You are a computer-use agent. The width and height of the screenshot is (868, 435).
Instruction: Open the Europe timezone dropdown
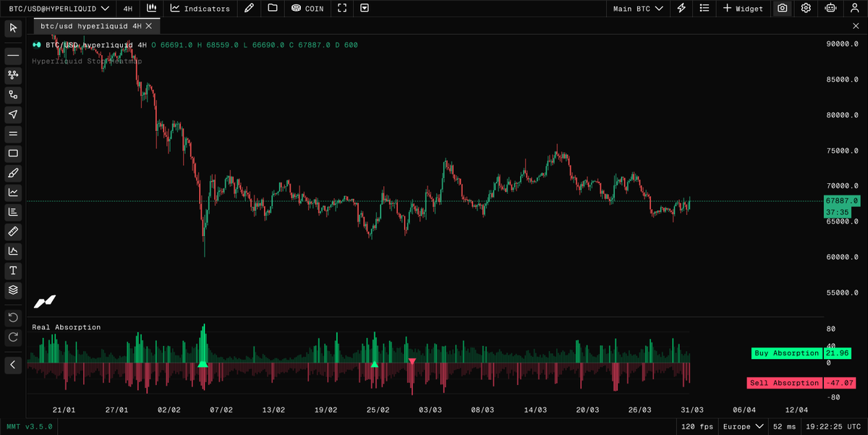click(x=742, y=426)
